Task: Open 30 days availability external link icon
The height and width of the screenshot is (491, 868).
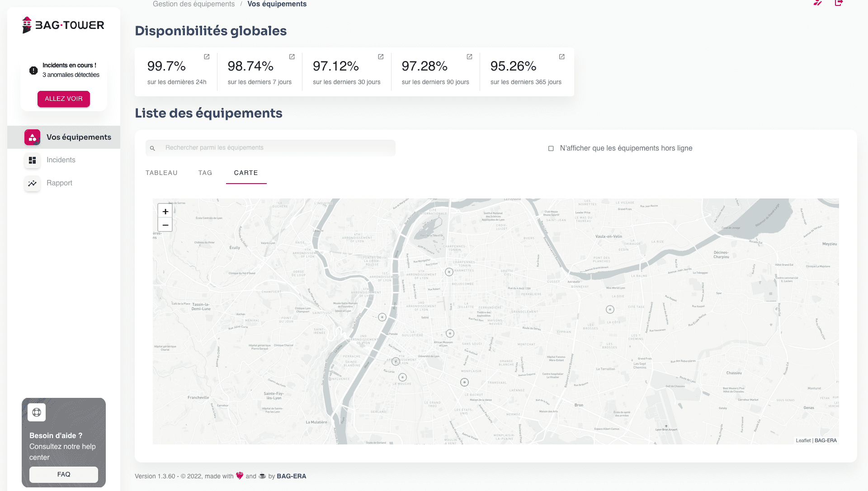Action: point(381,57)
